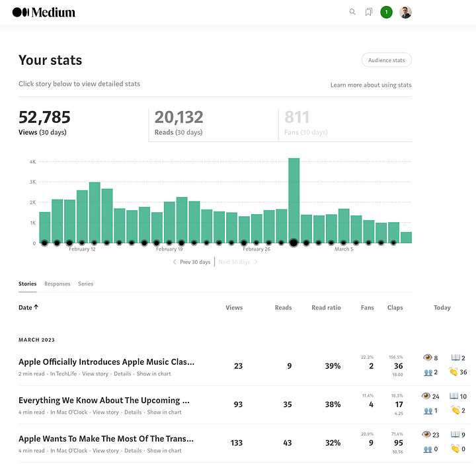Click In Mac O'Clock under Everything We Know

pyautogui.click(x=69, y=412)
